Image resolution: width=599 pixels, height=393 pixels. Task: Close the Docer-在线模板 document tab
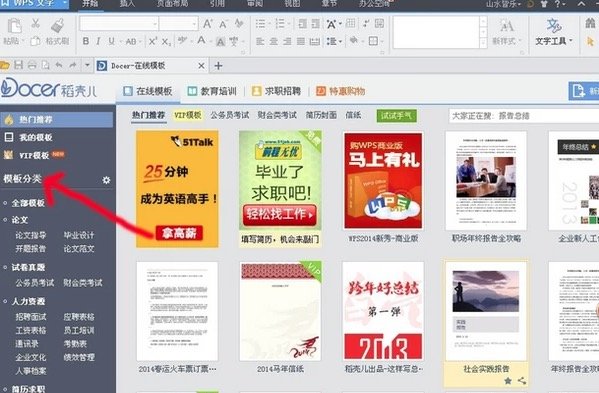pos(201,66)
